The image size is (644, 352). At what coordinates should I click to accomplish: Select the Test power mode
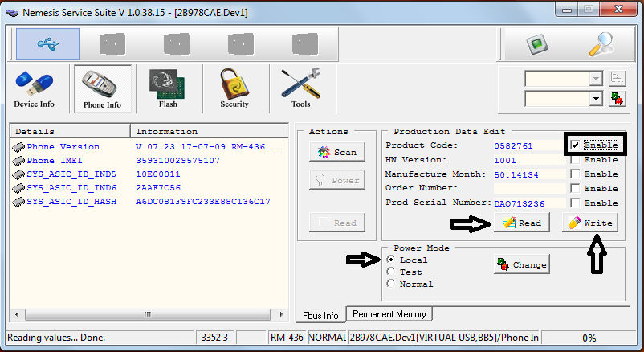391,272
